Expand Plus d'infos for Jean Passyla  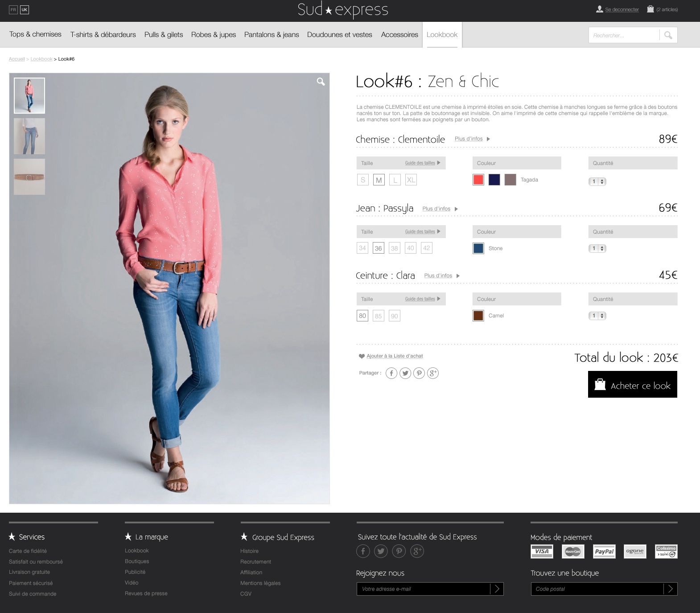click(x=440, y=209)
